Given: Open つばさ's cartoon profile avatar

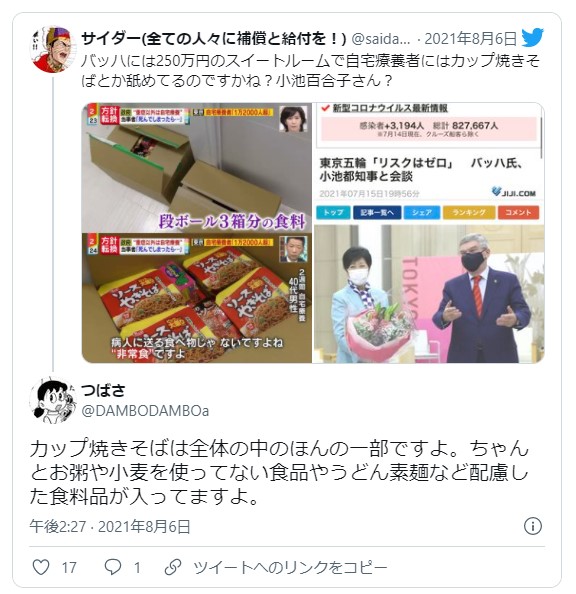Looking at the screenshot, I should pos(53,400).
